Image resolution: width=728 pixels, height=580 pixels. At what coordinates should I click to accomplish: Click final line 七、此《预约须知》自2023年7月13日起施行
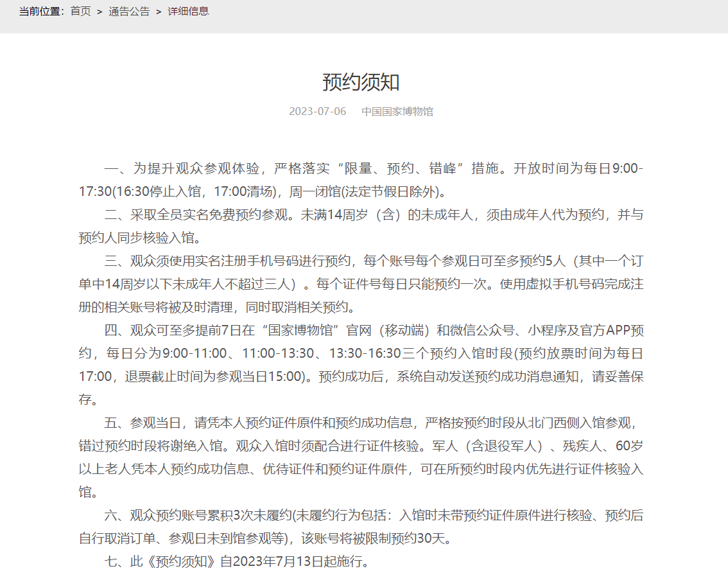pos(238,561)
